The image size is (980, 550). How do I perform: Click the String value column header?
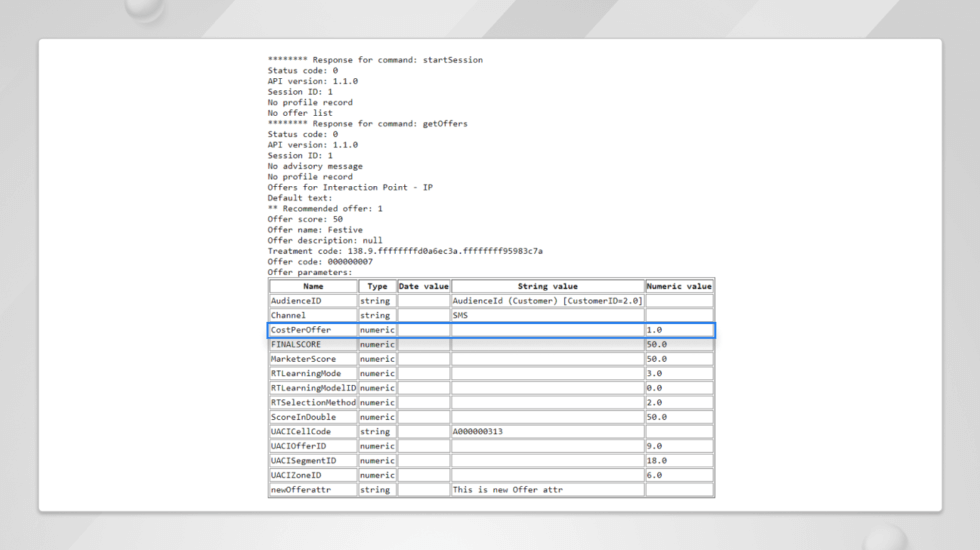(548, 286)
